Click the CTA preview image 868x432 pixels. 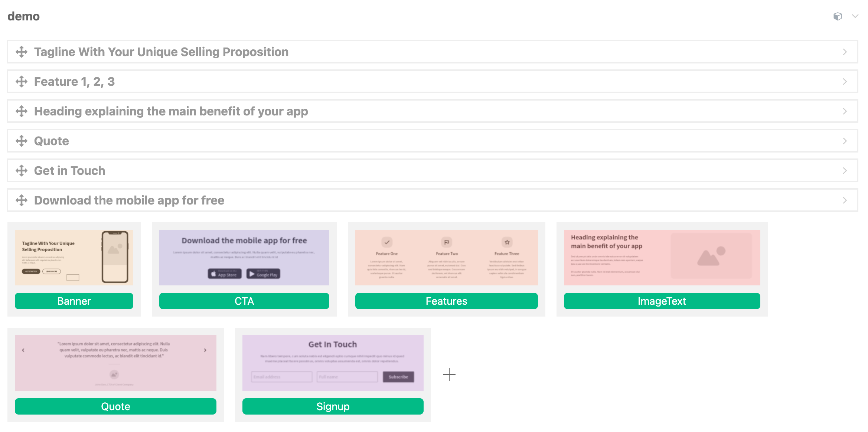(244, 258)
